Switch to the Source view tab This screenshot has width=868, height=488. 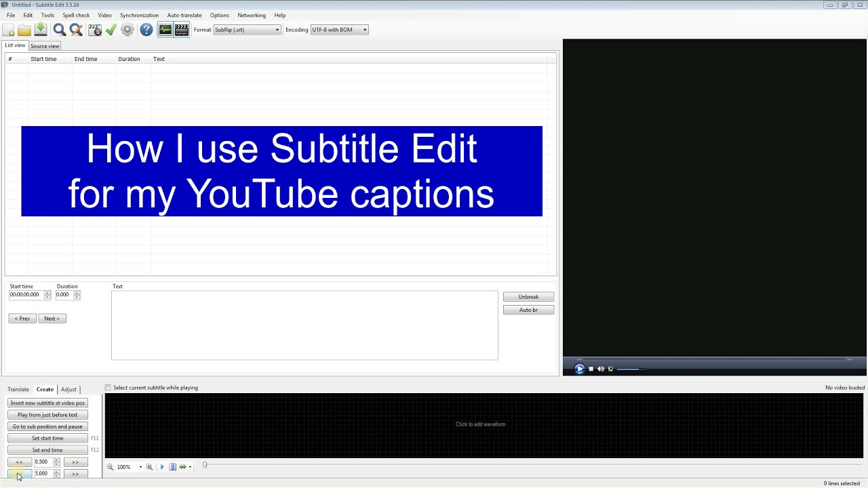coord(45,46)
